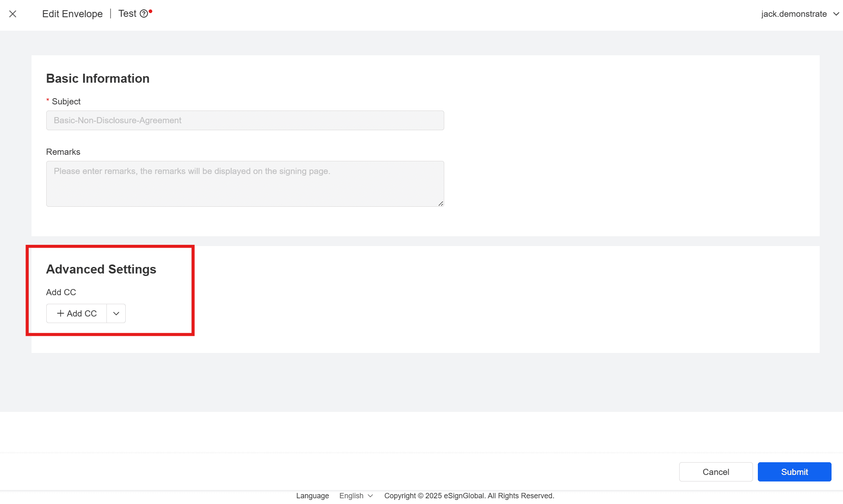
Task: Click the Add CC field label
Action: [61, 292]
